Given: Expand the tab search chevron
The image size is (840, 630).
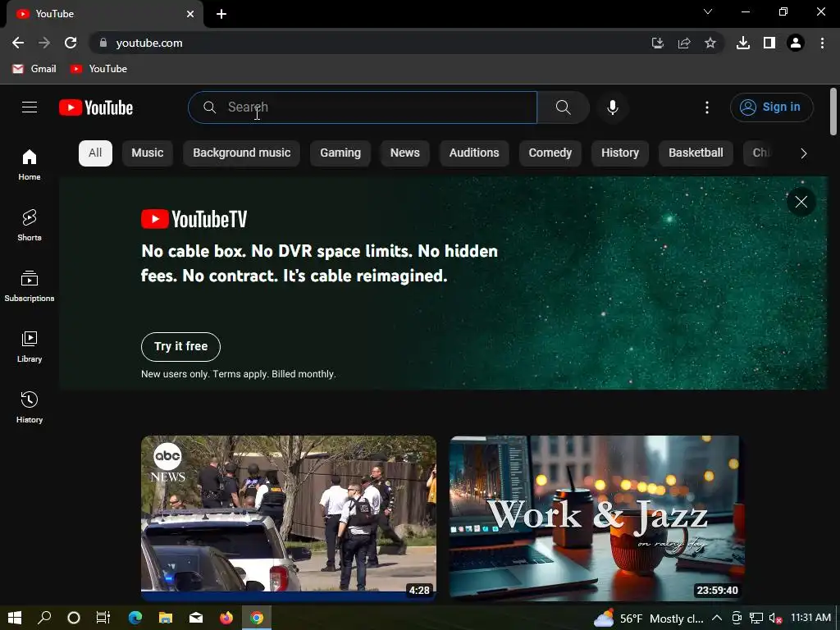Looking at the screenshot, I should tap(708, 11).
